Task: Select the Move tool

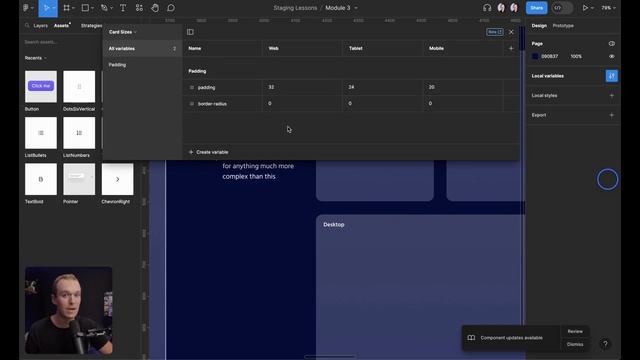Action: point(46,8)
